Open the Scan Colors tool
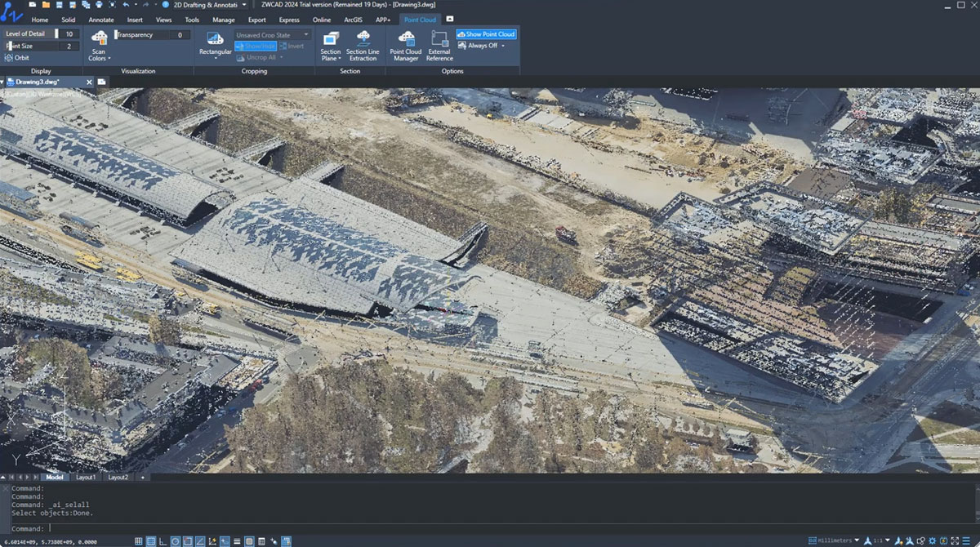980x547 pixels. [x=100, y=46]
